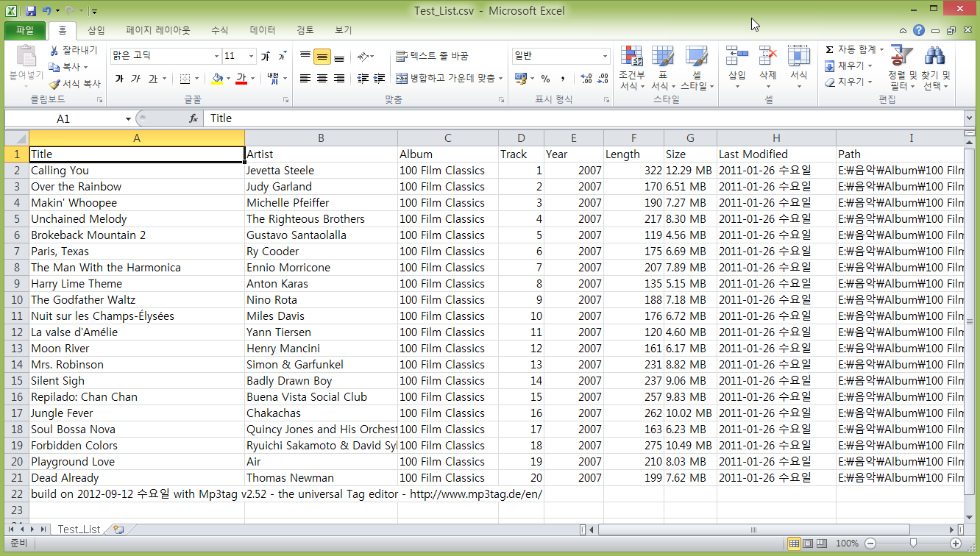This screenshot has width=980, height=556.
Task: Click the increase decimal icon
Action: [x=586, y=78]
